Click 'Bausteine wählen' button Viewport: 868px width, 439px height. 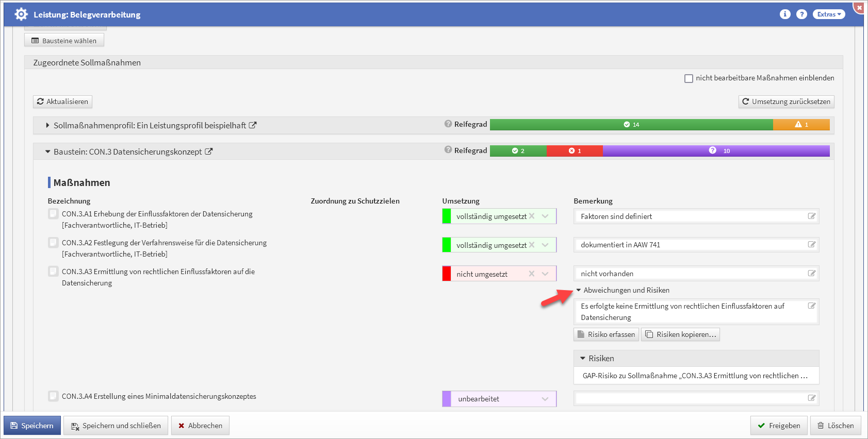point(64,41)
